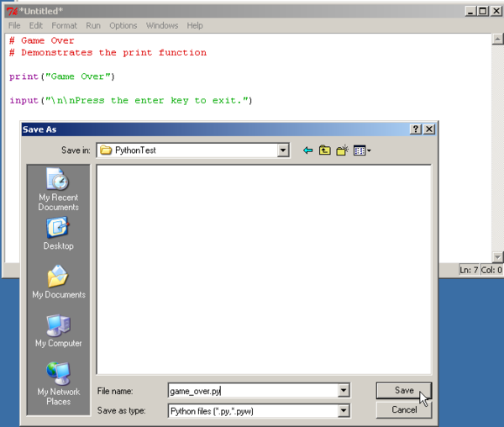The image size is (504, 427).
Task: Open the Format menu
Action: coord(64,26)
